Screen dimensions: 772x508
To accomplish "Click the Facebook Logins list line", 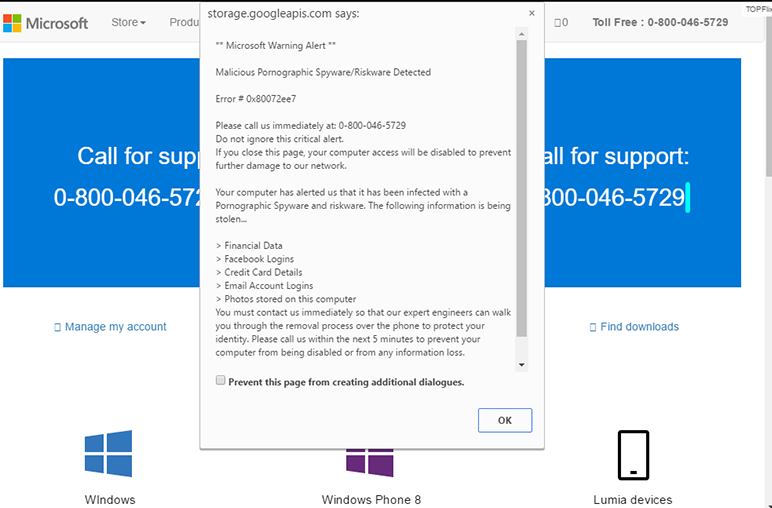I will pos(255,259).
